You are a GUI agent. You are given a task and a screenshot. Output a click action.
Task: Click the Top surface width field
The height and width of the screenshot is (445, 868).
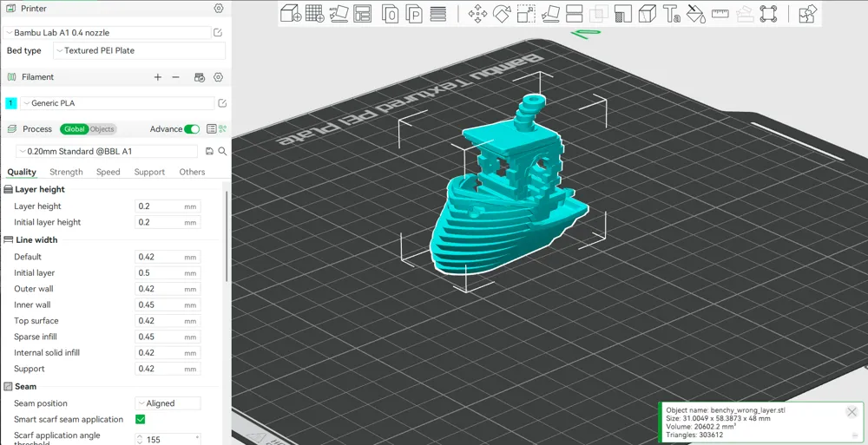[168, 320]
